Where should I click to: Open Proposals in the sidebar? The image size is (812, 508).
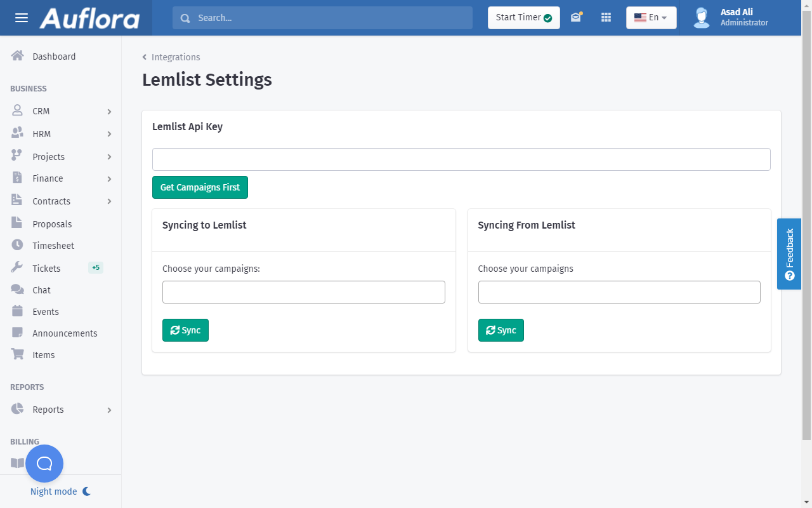(52, 224)
